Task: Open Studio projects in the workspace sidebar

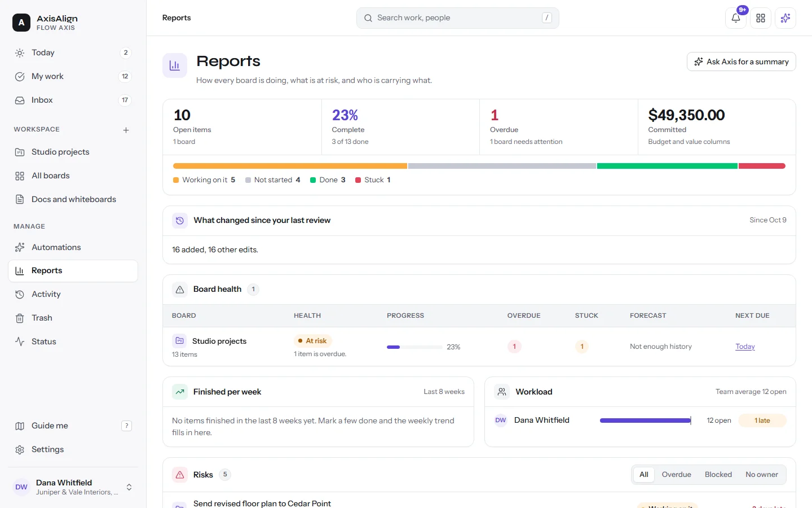Action: pyautogui.click(x=73, y=152)
